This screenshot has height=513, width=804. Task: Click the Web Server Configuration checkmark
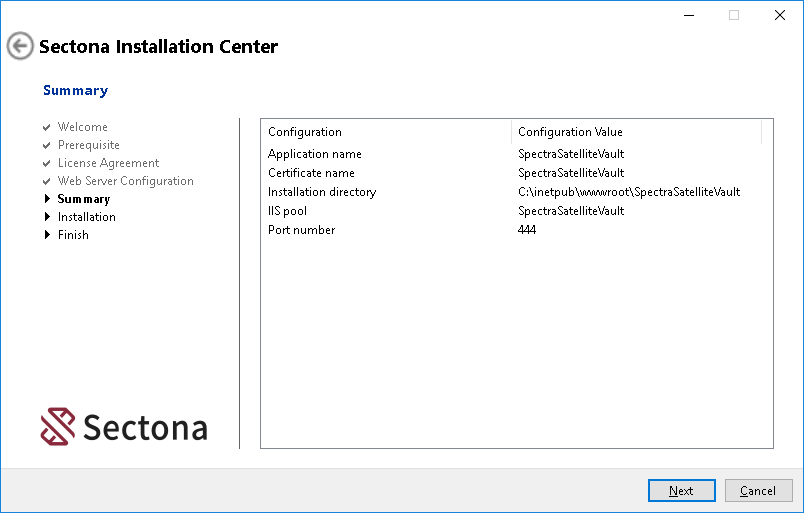47,181
